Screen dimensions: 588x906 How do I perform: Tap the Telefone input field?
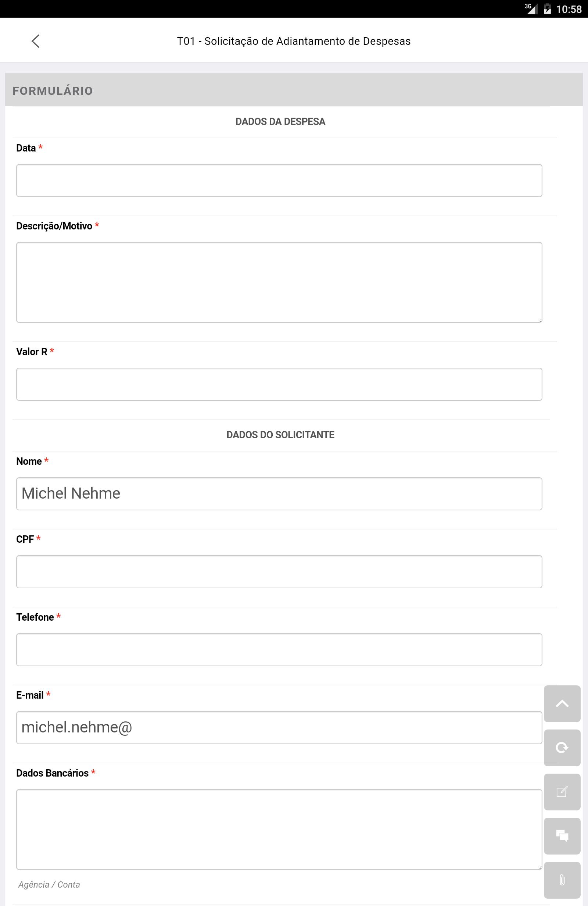tap(279, 650)
